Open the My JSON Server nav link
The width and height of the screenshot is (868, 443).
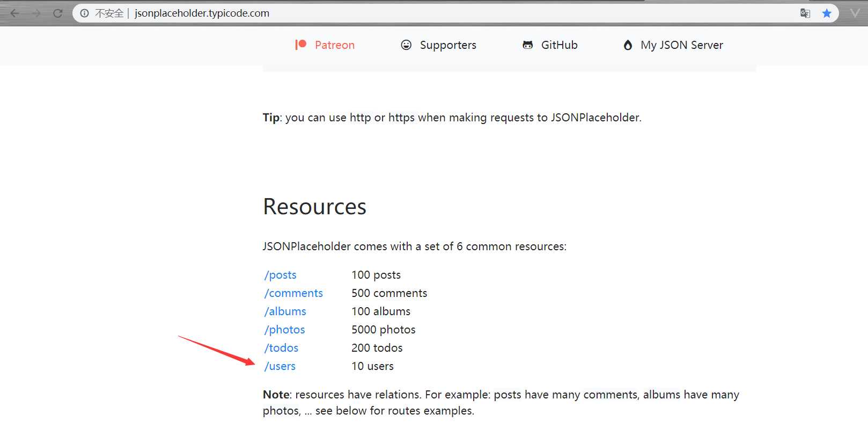[x=682, y=45]
